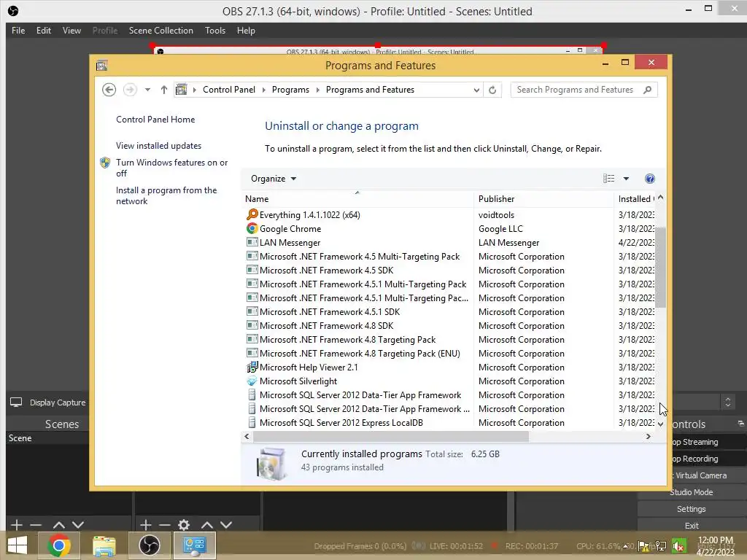Screen dimensions: 747x560
Task: Open View menu in OBS
Action: 71,31
